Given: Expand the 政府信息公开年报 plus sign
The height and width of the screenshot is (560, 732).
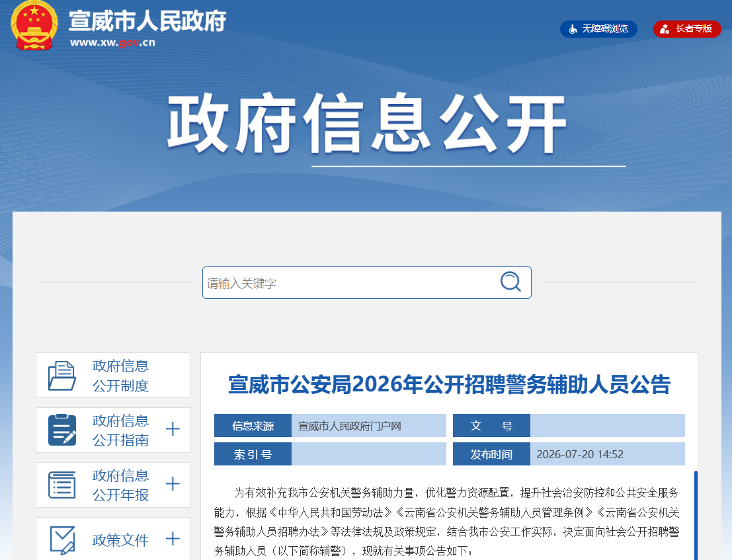Looking at the screenshot, I should [x=173, y=483].
